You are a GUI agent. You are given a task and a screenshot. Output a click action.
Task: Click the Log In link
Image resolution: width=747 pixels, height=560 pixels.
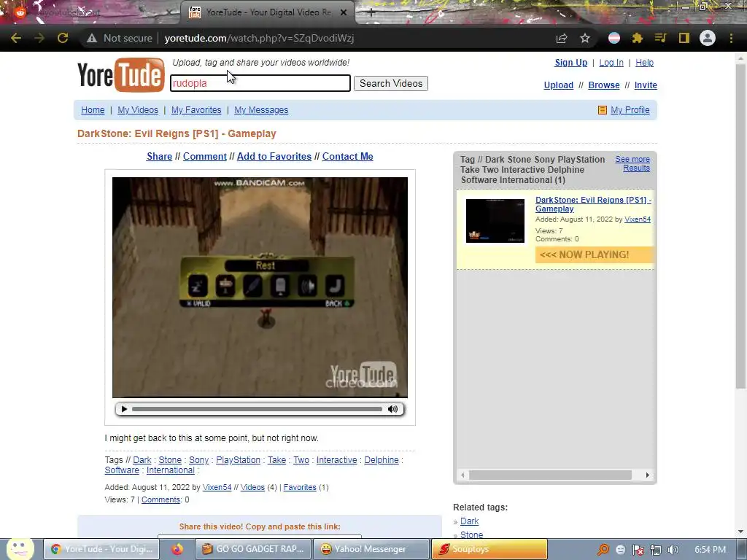[611, 63]
